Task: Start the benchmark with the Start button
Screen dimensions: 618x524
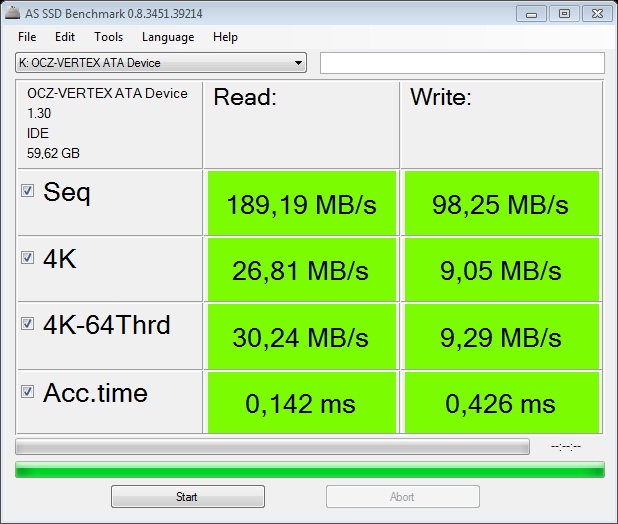Action: point(188,496)
